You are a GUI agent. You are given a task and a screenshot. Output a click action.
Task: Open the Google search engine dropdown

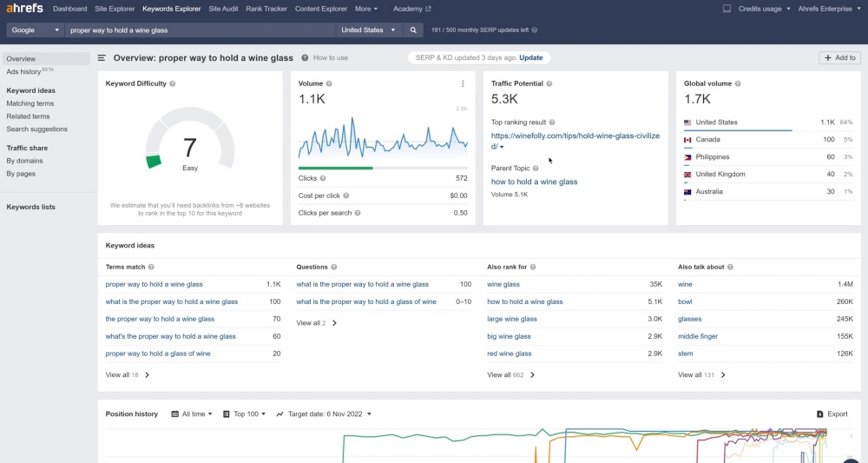point(35,30)
